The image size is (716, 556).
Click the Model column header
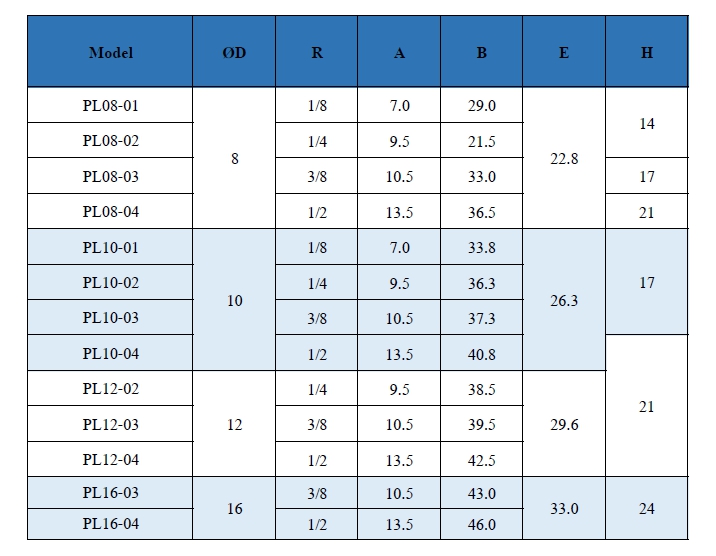pos(110,53)
